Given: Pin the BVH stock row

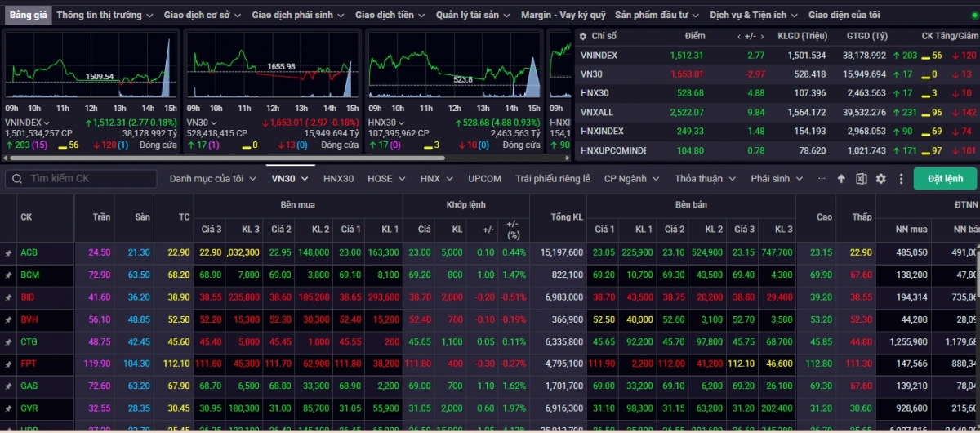Looking at the screenshot, I should pyautogui.click(x=8, y=320).
